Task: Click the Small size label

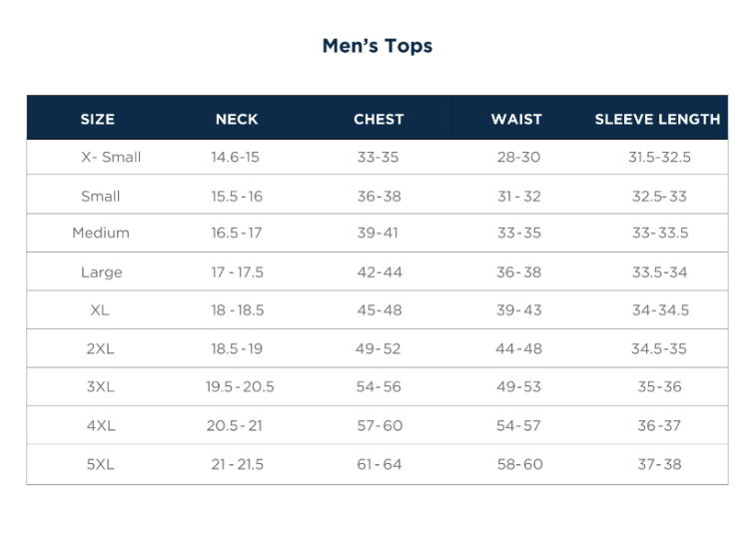Action: click(101, 197)
